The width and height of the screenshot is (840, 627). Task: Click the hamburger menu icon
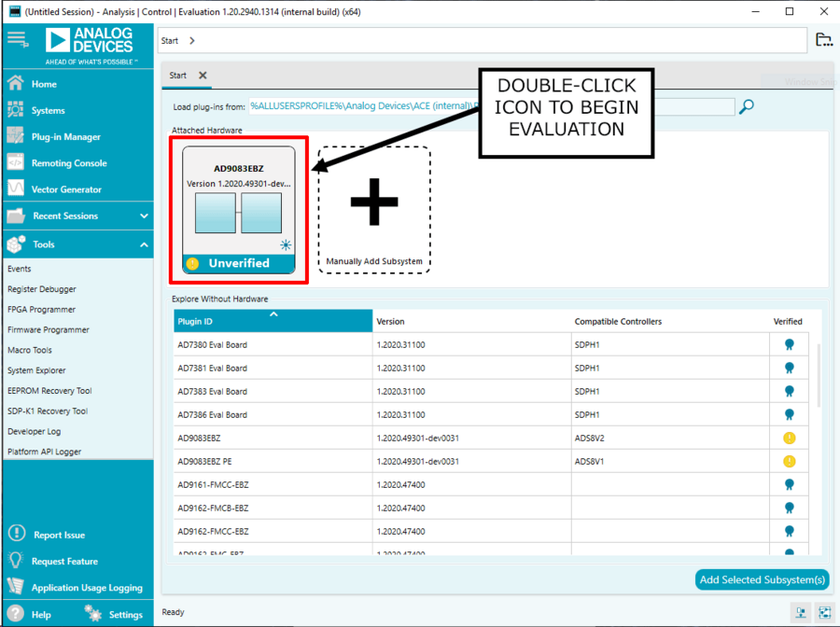[18, 39]
